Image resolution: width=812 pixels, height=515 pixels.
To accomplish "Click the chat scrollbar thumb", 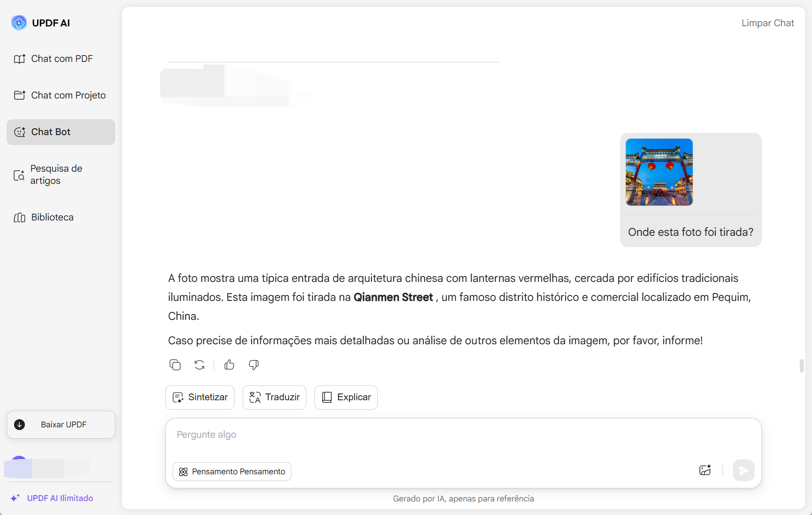I will tap(801, 366).
